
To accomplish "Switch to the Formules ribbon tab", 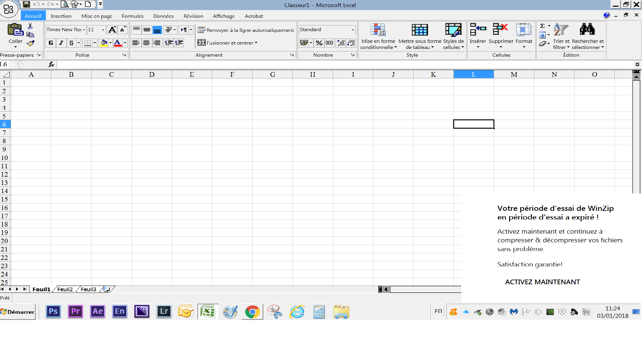I will [x=132, y=16].
